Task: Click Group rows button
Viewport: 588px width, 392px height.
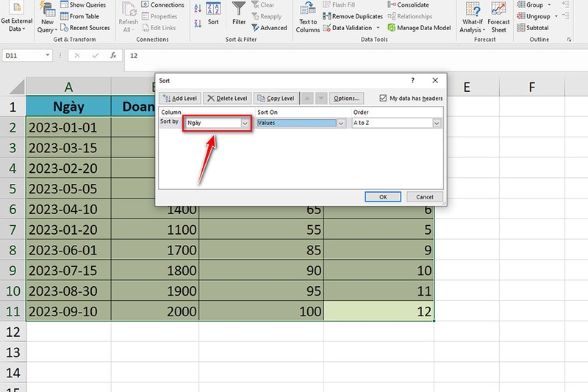Action: 529,5
